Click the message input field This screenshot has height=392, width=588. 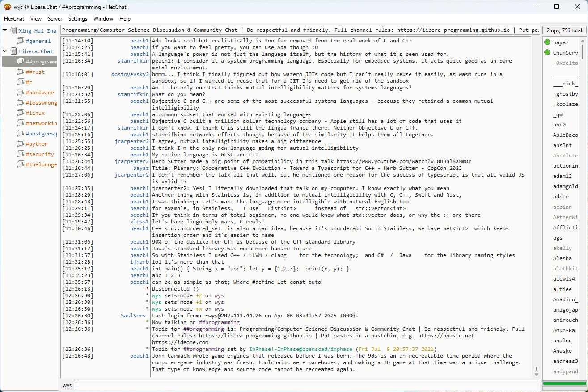[306, 385]
